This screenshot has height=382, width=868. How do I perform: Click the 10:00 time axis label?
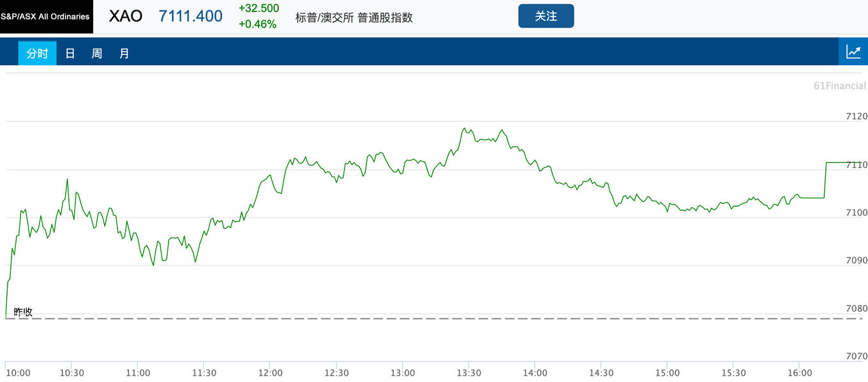tap(17, 373)
